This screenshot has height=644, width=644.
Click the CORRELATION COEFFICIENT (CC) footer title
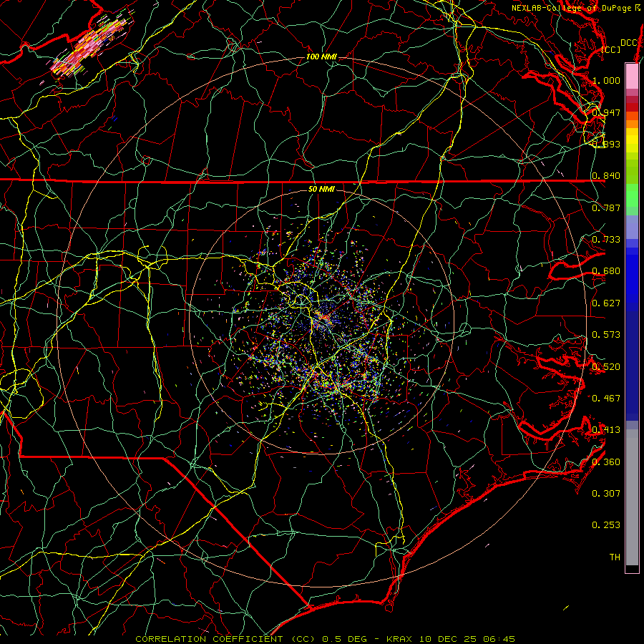pyautogui.click(x=225, y=639)
